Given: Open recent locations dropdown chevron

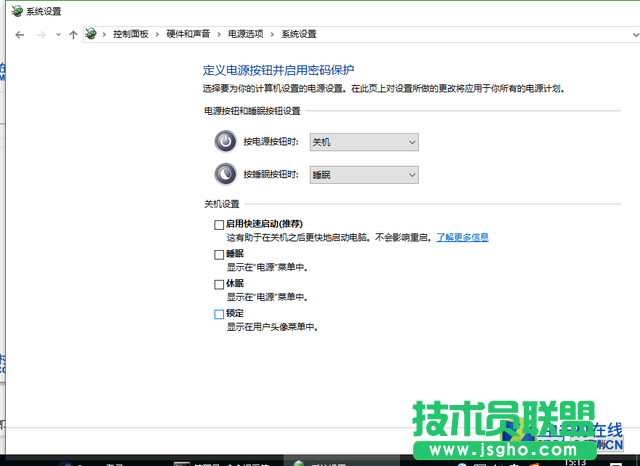Looking at the screenshot, I should pyautogui.click(x=58, y=35).
